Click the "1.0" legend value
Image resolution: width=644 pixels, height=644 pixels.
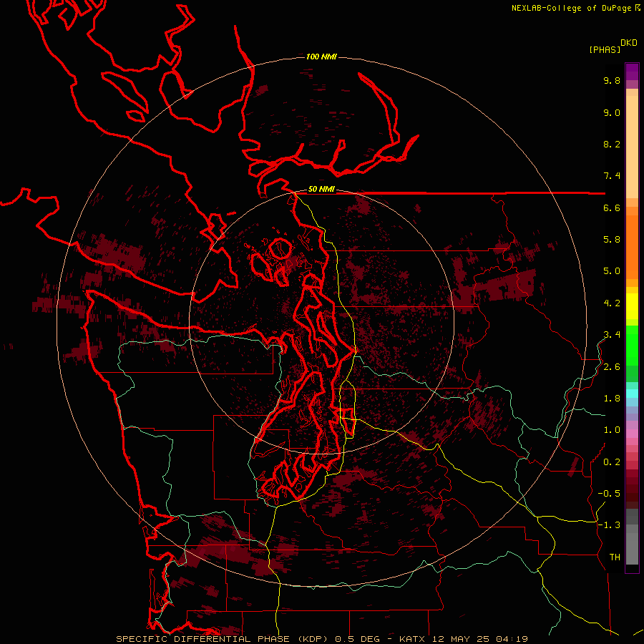coord(612,430)
